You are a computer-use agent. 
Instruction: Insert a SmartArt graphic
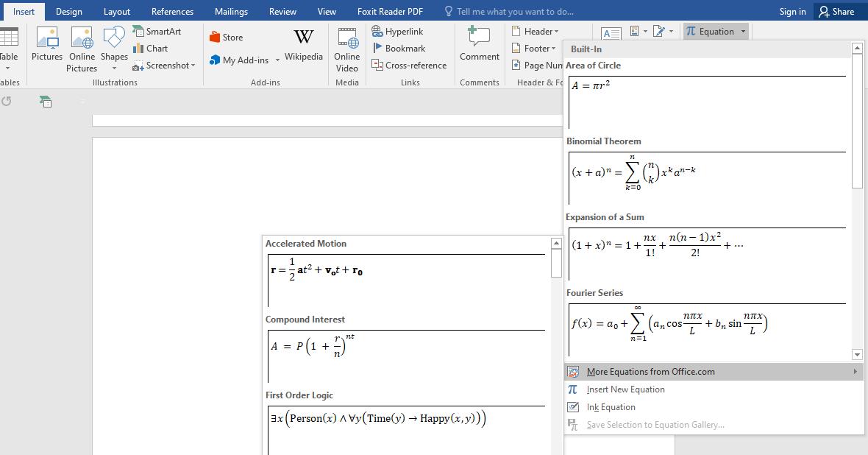(x=157, y=32)
